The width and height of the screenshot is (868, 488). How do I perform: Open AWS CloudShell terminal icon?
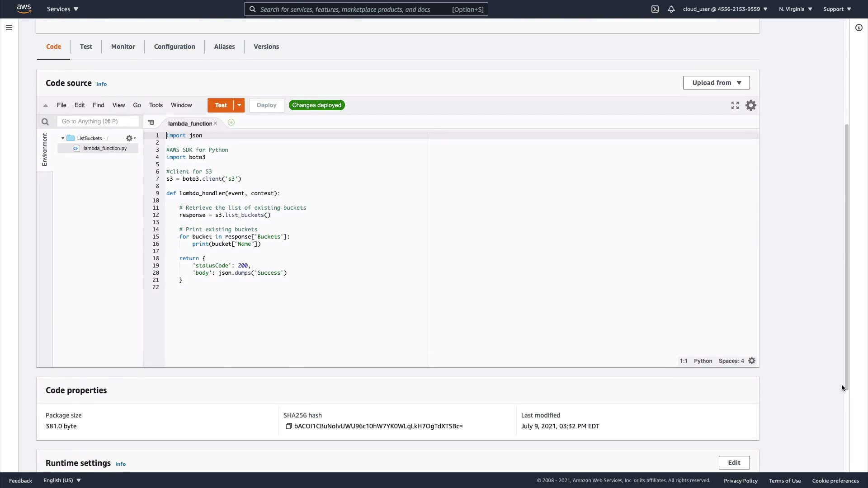tap(655, 9)
